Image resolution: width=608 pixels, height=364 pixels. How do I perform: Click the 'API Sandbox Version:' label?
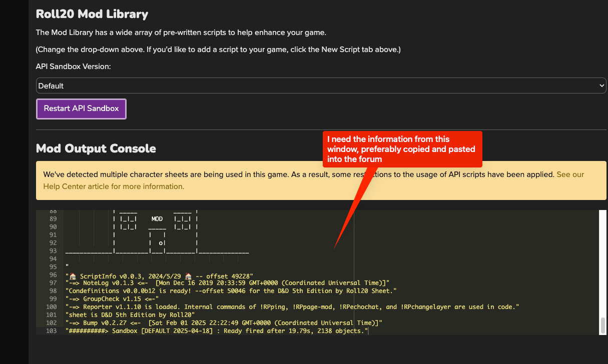[74, 66]
